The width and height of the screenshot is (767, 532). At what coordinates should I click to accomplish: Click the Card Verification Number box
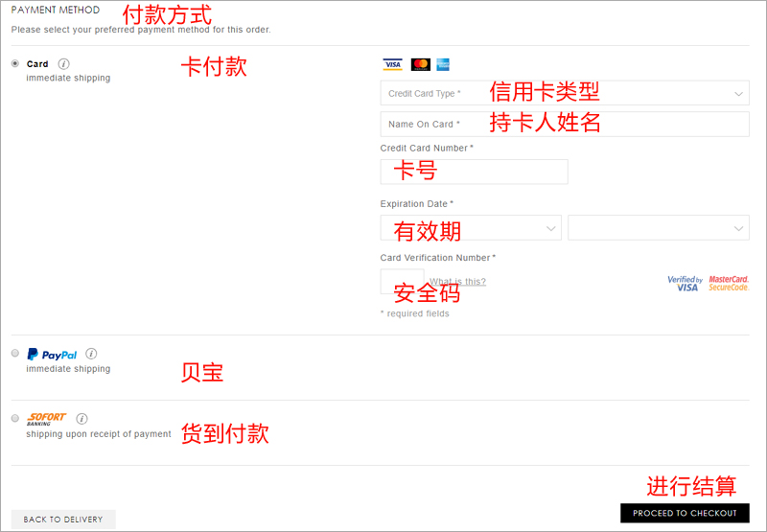click(x=402, y=282)
